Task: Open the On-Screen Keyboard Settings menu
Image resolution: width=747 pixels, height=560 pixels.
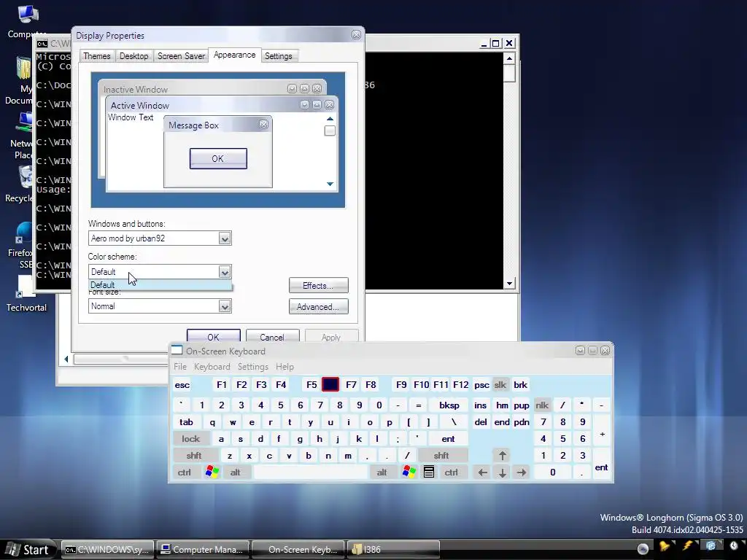Action: point(253,367)
